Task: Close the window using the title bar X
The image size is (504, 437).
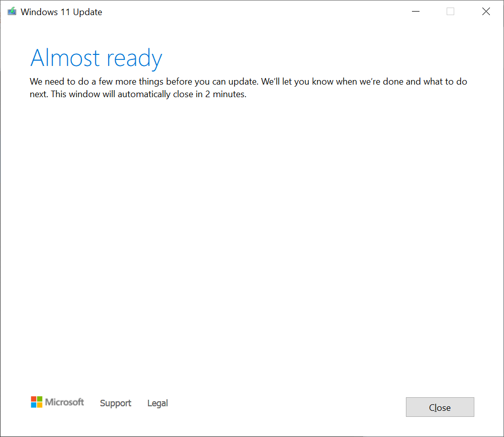Action: coord(486,12)
